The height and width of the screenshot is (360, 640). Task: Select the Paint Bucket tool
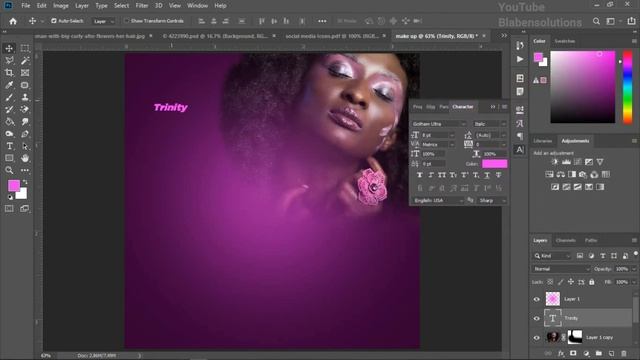(9, 122)
